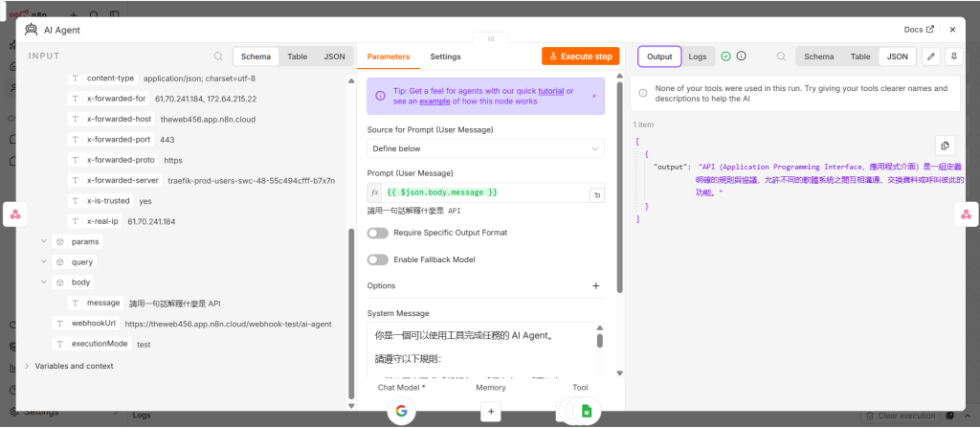Select the Parameters tab

pyautogui.click(x=389, y=56)
